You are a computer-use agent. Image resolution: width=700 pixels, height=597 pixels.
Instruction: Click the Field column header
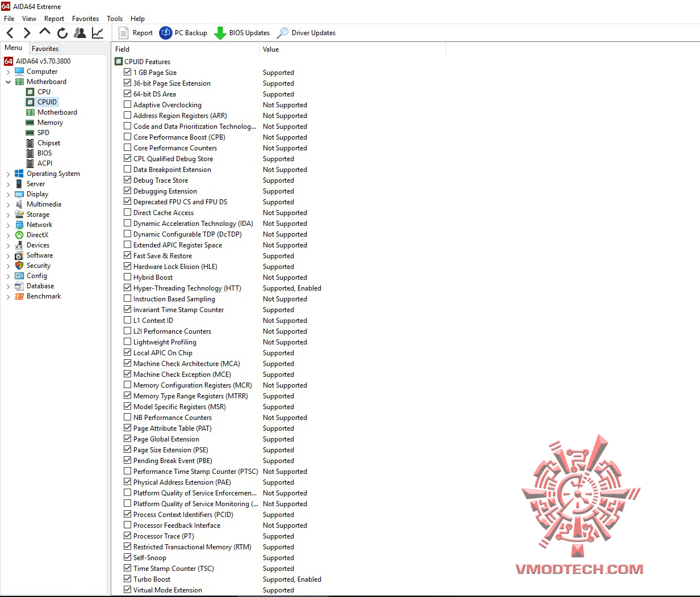pos(185,49)
